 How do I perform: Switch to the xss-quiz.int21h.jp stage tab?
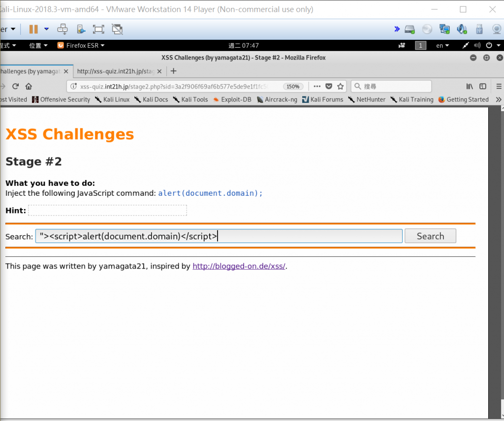pos(116,71)
